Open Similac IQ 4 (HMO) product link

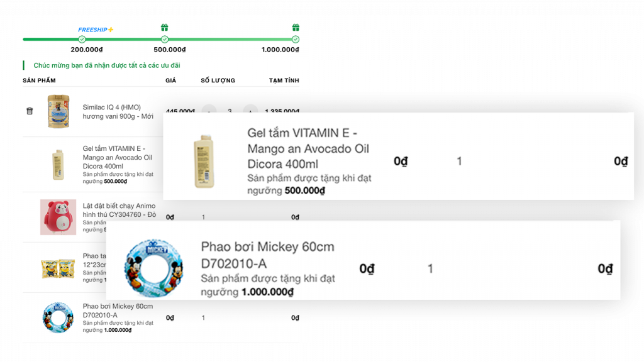pos(118,112)
